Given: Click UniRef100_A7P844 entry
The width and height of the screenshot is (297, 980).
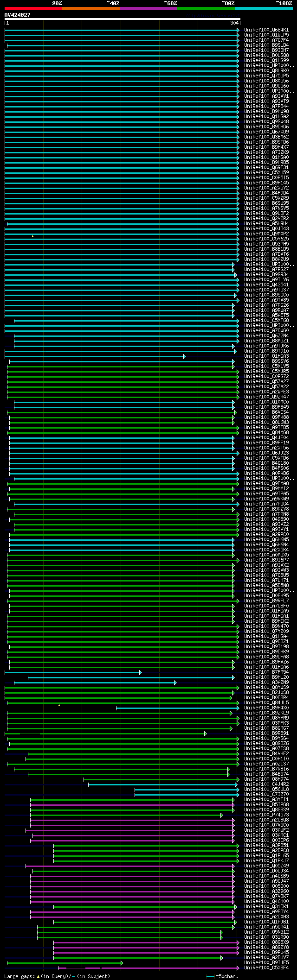Looking at the screenshot, I should coord(266,106).
